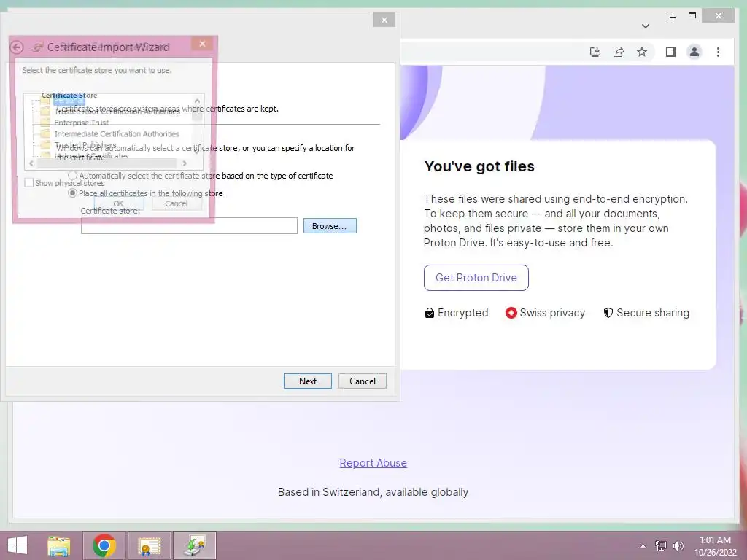Click the store list's horizontal scrollbar thumb

coord(107,163)
